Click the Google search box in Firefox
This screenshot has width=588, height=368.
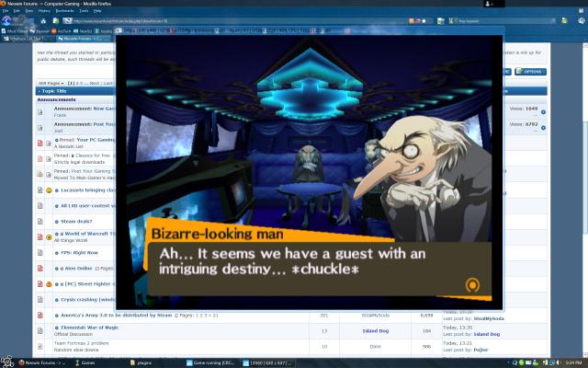pos(504,21)
